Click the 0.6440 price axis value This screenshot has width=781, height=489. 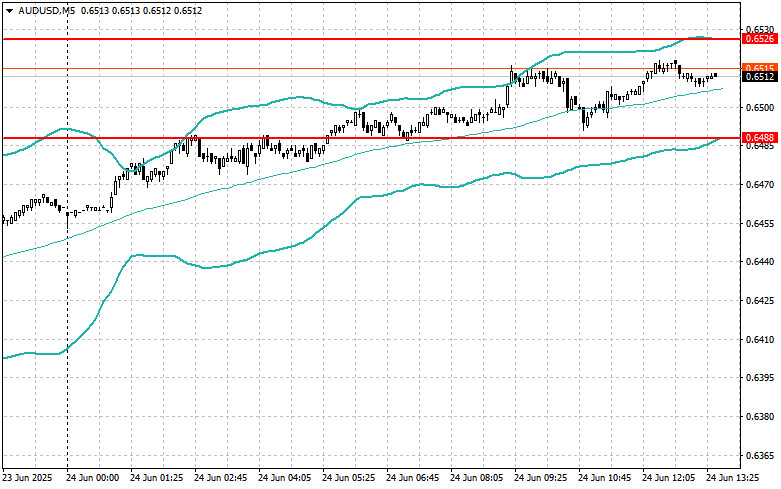click(x=760, y=262)
